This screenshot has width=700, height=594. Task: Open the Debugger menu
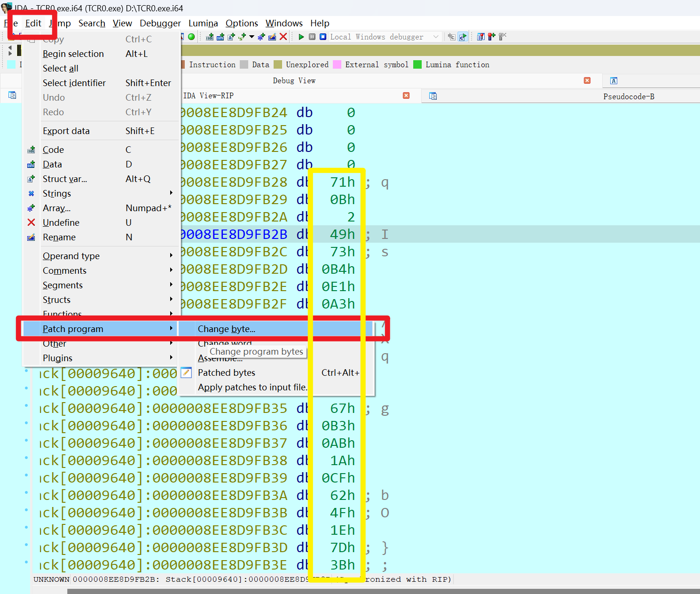pyautogui.click(x=160, y=23)
